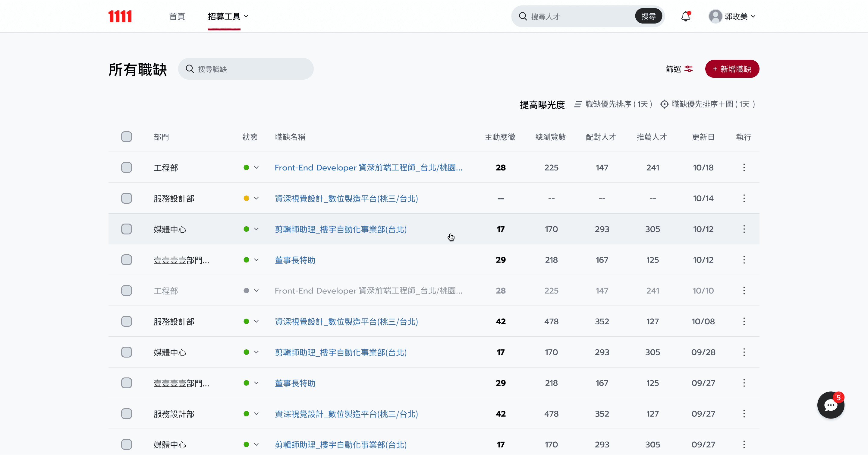868x455 pixels.
Task: Check the box for the yellow-status 服務設計部 row
Action: click(x=126, y=198)
